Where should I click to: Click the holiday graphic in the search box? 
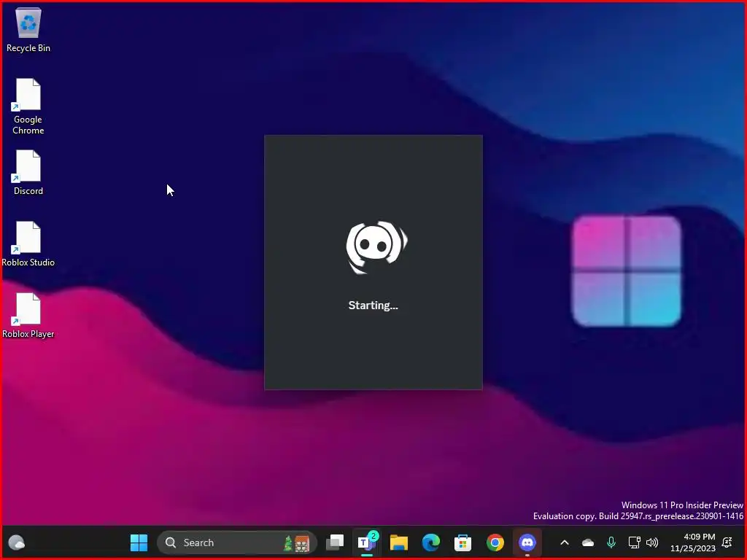click(296, 542)
